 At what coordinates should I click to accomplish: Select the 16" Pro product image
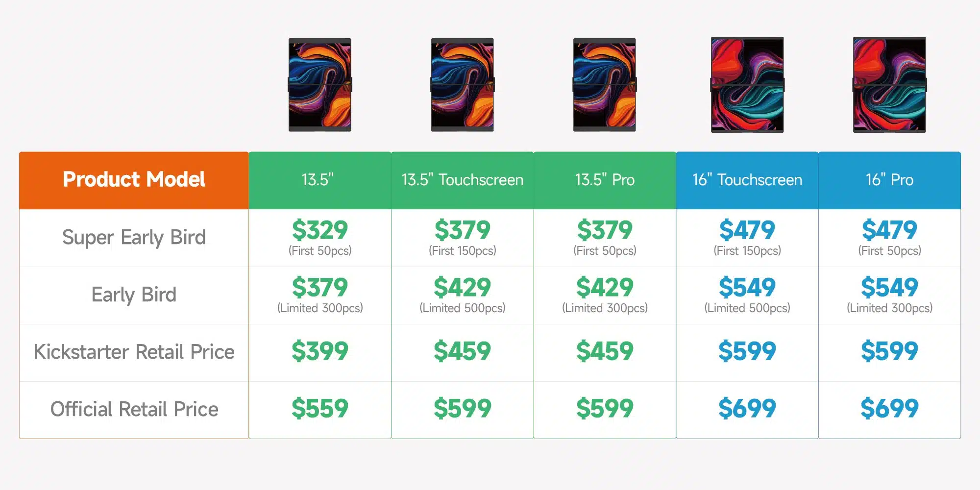click(889, 85)
